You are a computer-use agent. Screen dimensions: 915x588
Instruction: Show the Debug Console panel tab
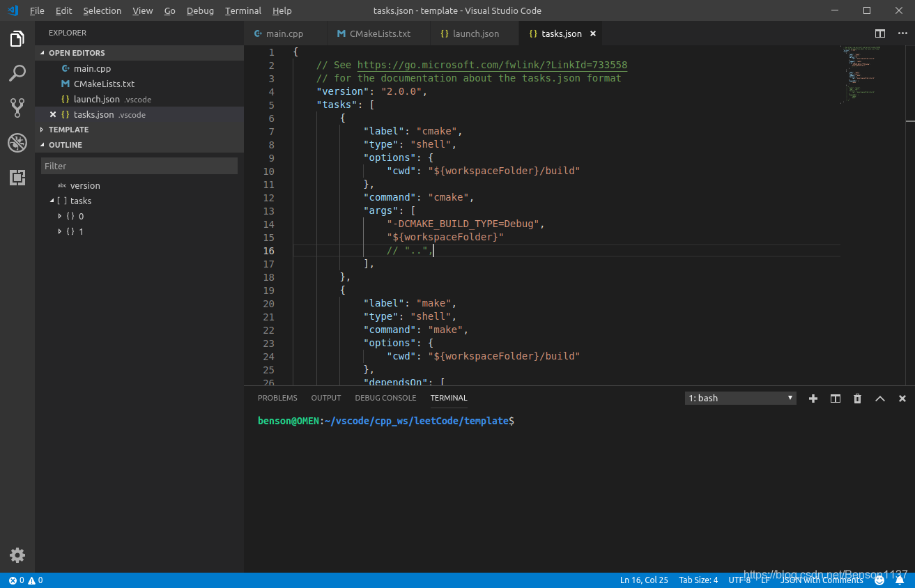point(385,398)
